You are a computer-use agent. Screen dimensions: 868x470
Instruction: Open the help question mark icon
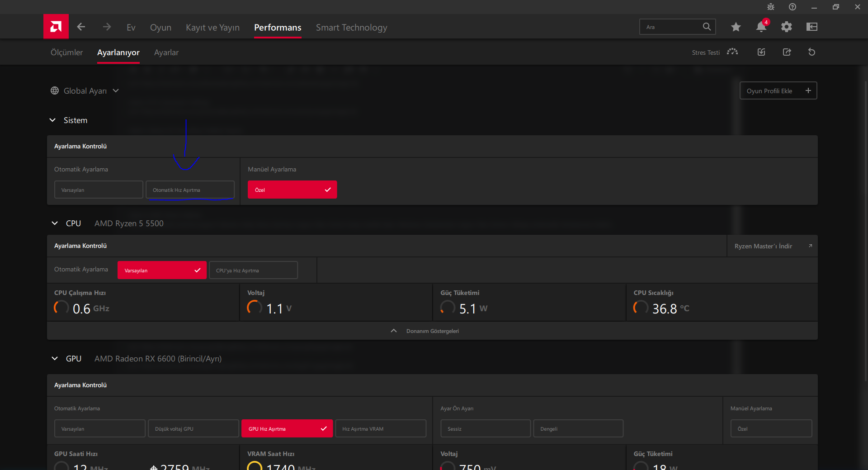click(793, 7)
